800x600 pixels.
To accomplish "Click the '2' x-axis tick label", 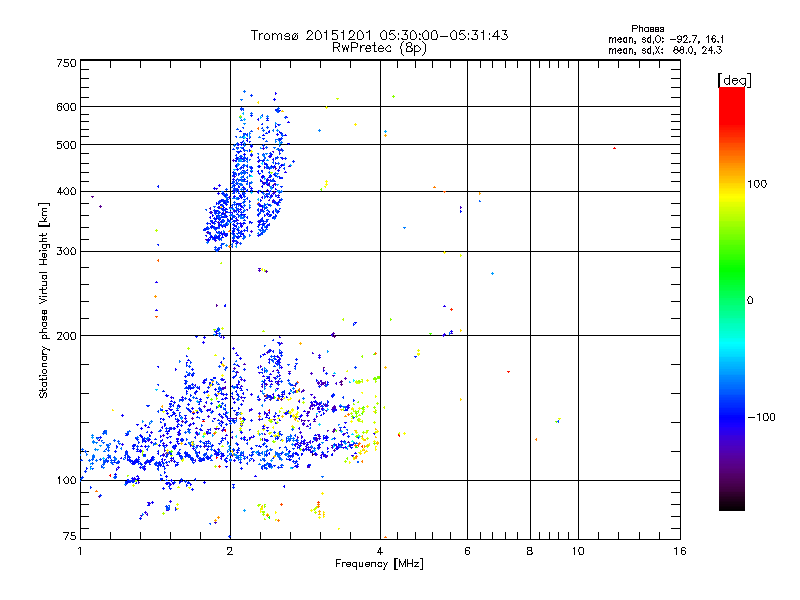I will tap(230, 551).
